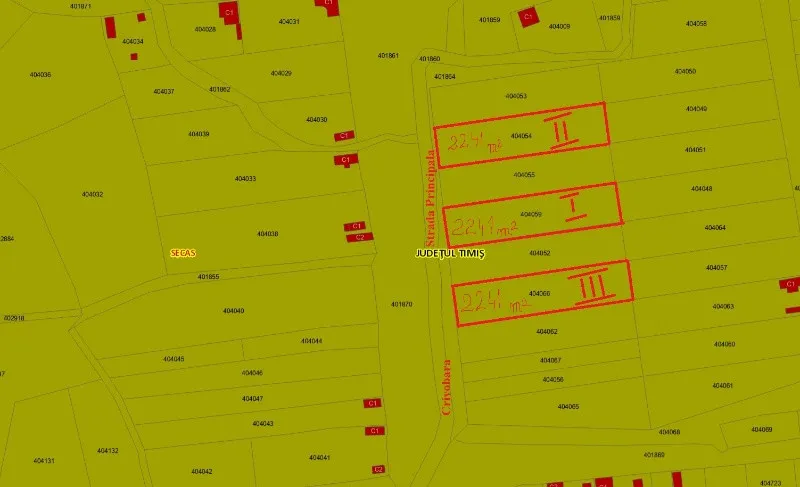800x487 pixels.
Task: Select the 402918 parcel label
Action: (x=14, y=318)
